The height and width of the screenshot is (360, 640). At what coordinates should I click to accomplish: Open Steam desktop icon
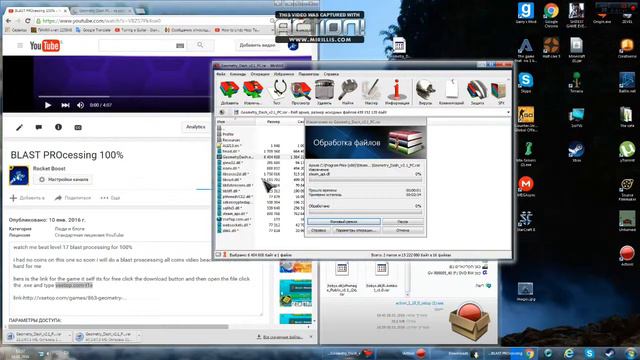[576, 151]
